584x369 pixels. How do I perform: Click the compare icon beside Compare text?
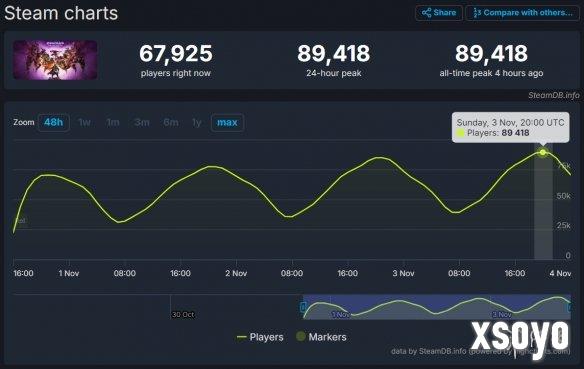[477, 13]
